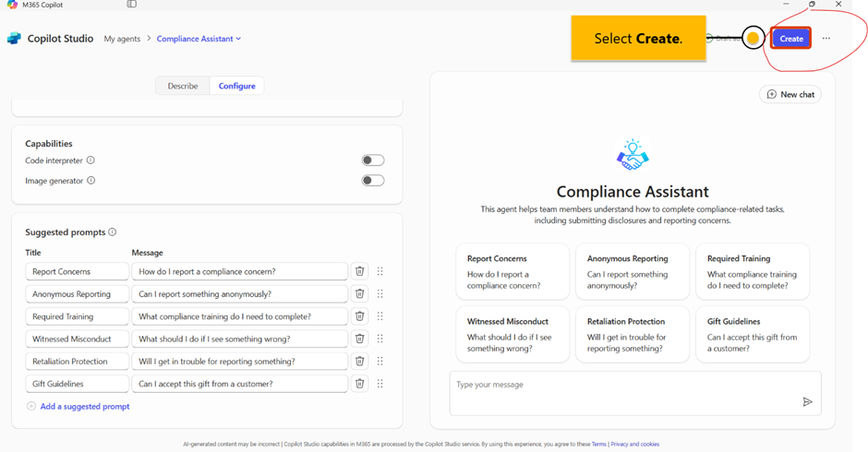Click the plus icon beside Add a suggested prompt
Screen dimensions: 868x452
point(31,406)
